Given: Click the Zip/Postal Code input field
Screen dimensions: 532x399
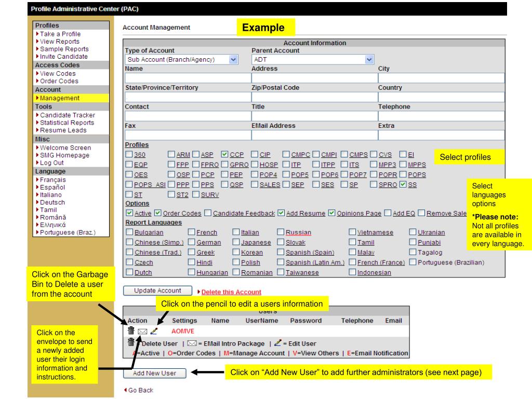Looking at the screenshot, I should coord(314,97).
